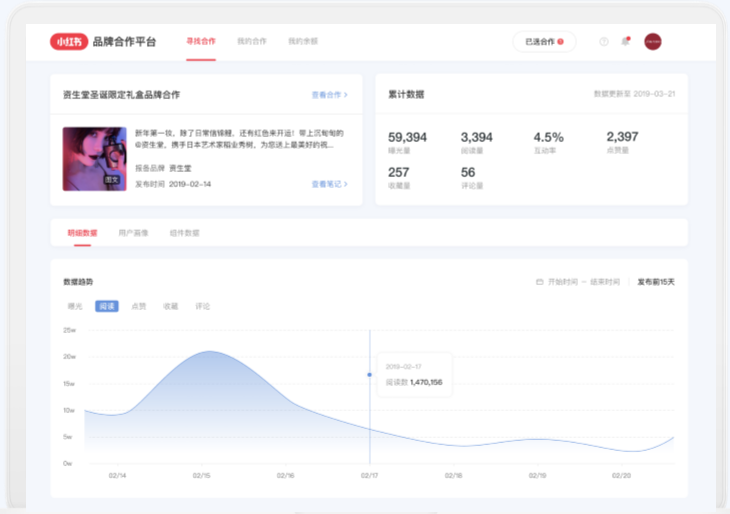
Task: Click the 小红书 red logo
Action: tap(69, 41)
